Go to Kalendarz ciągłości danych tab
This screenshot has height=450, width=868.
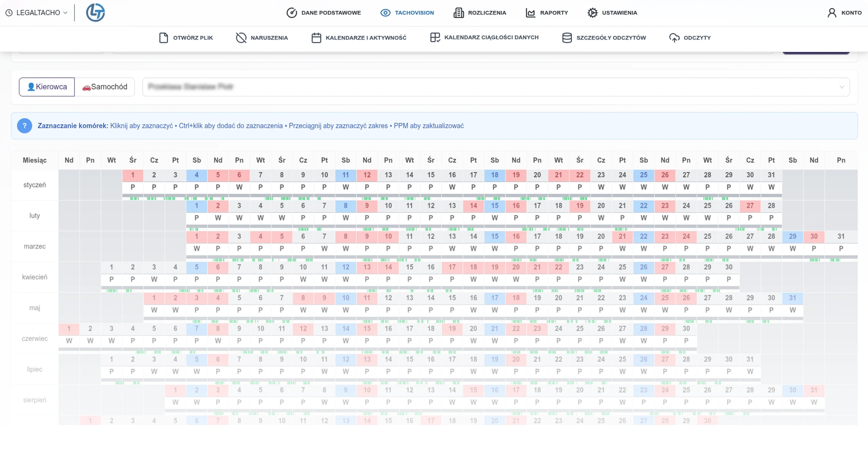[x=484, y=38]
